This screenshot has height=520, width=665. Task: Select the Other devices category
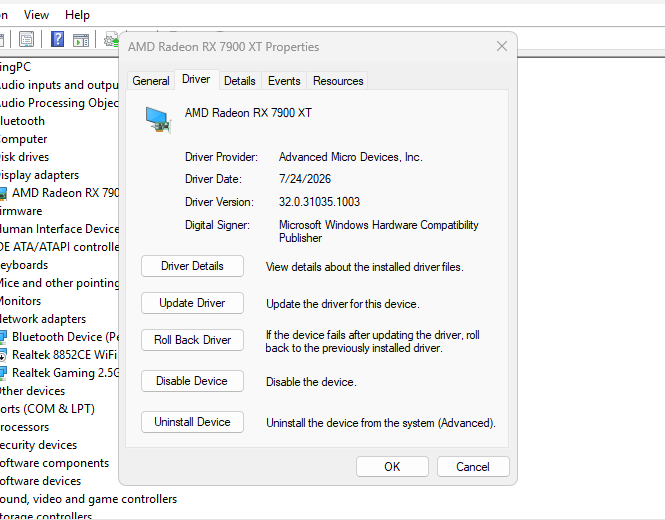(x=32, y=391)
